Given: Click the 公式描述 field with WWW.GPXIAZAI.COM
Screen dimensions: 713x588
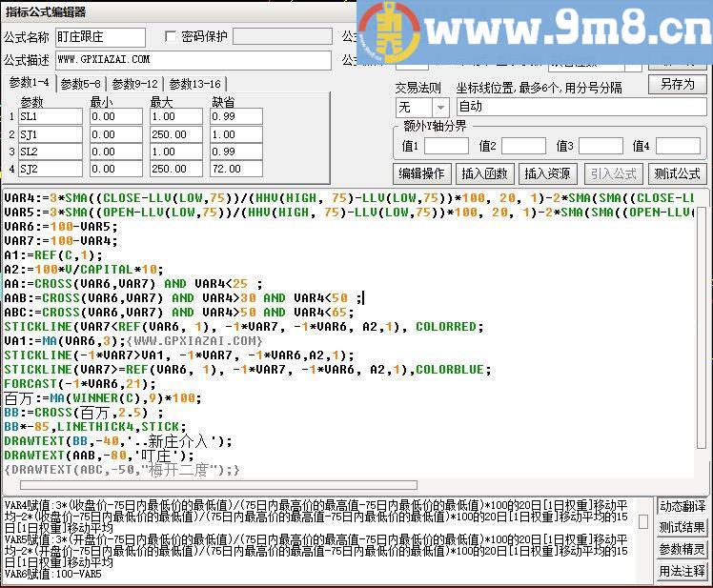Looking at the screenshot, I should click(x=193, y=60).
